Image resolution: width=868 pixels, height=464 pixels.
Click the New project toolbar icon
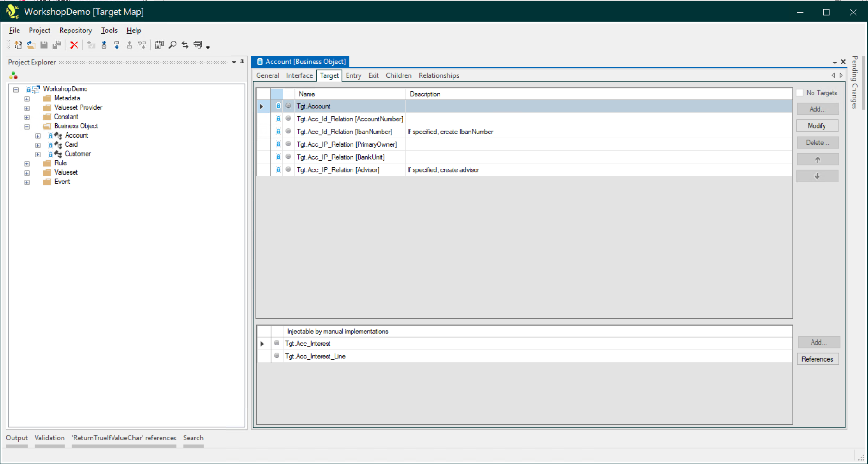click(x=18, y=45)
